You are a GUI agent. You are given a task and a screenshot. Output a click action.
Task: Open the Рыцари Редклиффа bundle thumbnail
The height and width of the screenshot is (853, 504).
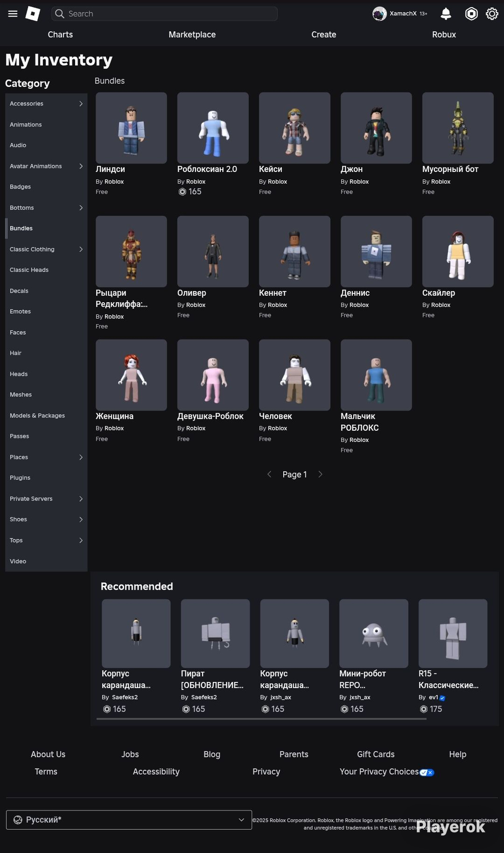tap(131, 251)
